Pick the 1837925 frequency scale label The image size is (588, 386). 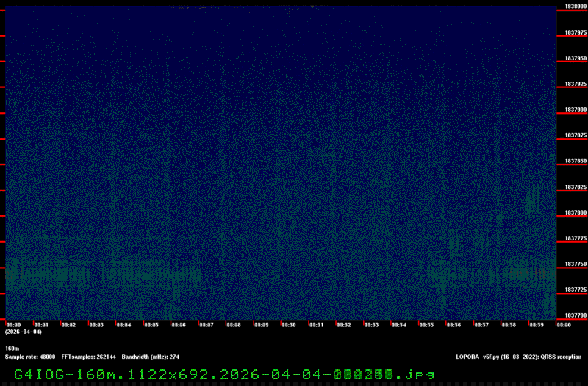[575, 84]
